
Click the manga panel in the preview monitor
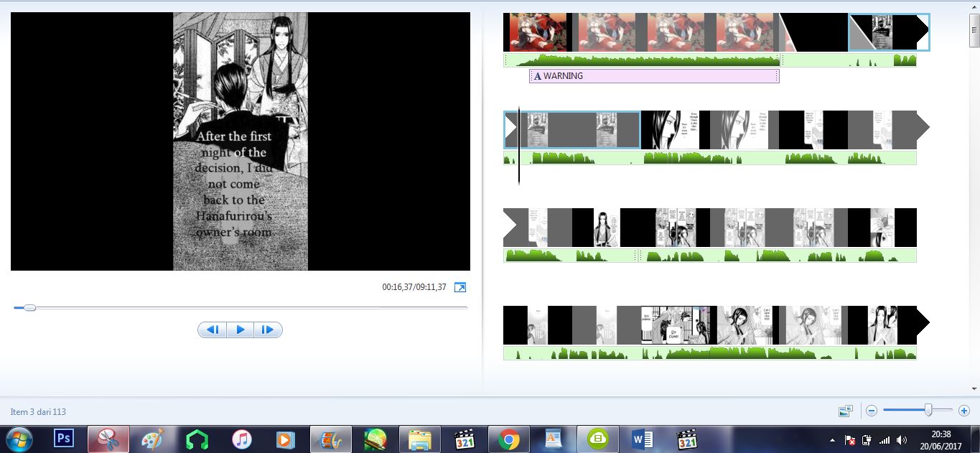[x=241, y=141]
